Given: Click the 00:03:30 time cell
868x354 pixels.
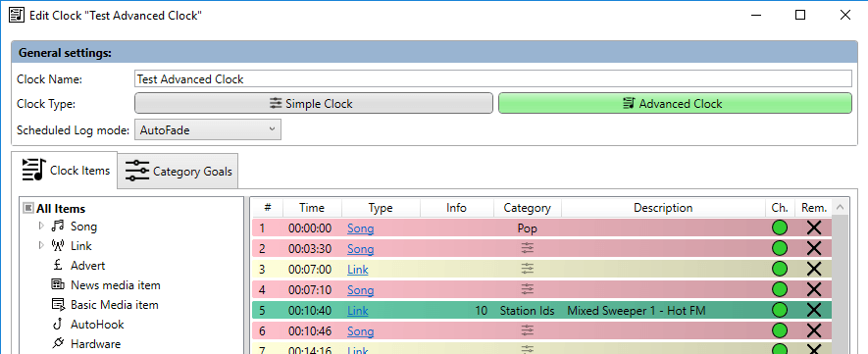Looking at the screenshot, I should click(x=310, y=249).
